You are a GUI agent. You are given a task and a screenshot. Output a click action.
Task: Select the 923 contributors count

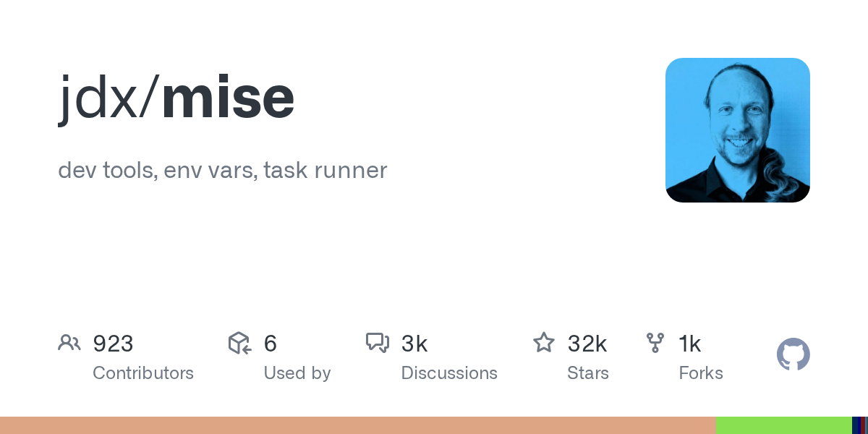point(113,344)
